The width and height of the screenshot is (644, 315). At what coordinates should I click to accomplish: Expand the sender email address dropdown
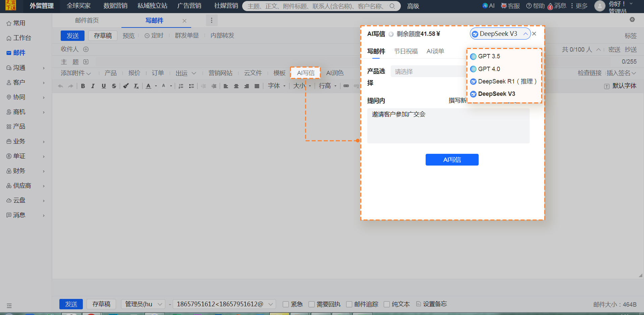[270, 304]
